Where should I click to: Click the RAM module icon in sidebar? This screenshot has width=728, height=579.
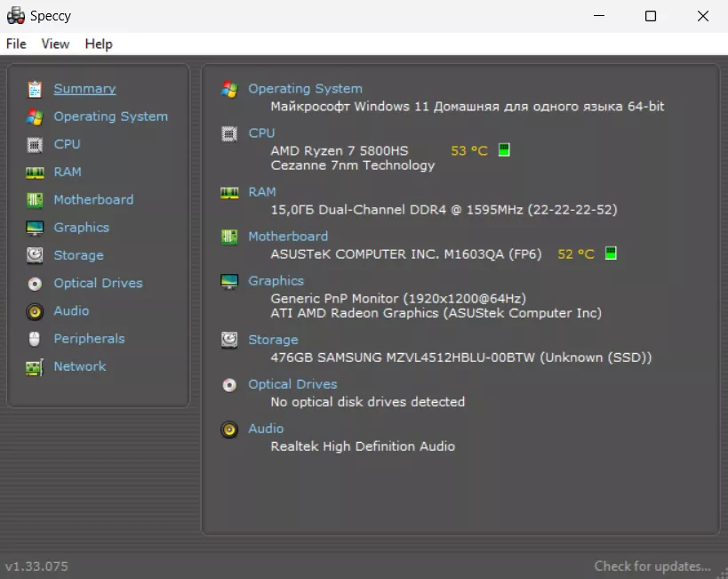[x=35, y=172]
